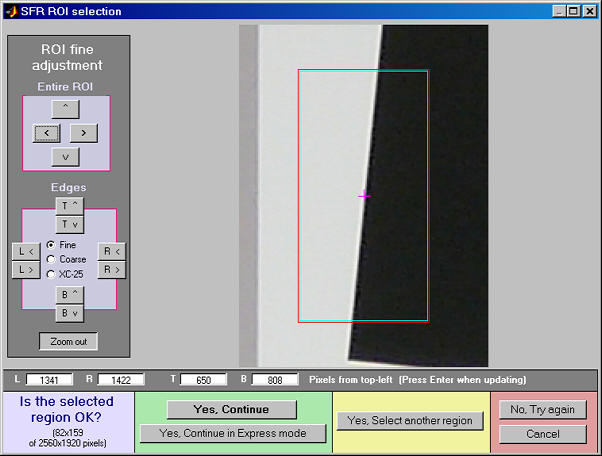Maximize the SFR ROI selection window
Screen dimensions: 602x456
[x=573, y=11]
